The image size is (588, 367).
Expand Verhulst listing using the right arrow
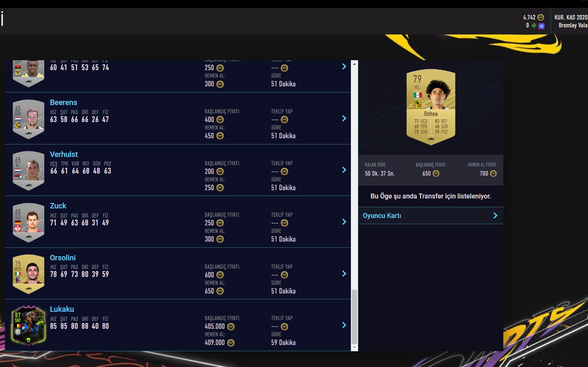coord(344,170)
